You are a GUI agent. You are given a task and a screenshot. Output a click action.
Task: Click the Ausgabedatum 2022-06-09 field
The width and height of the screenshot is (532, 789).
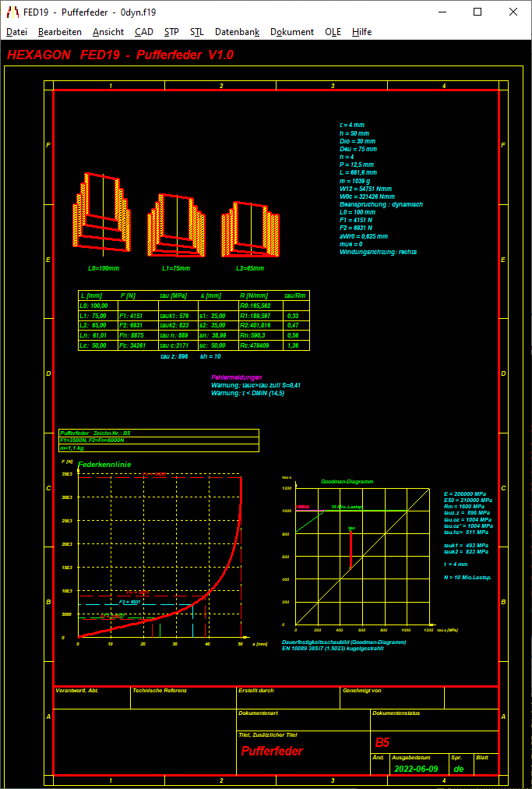point(417,768)
